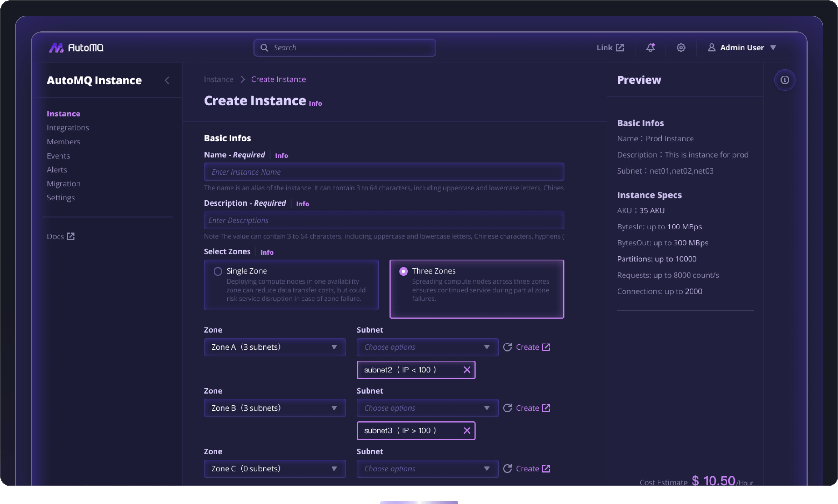Screen dimensions: 838x504
Task: Open the Zone C dropdown
Action: [x=274, y=469]
